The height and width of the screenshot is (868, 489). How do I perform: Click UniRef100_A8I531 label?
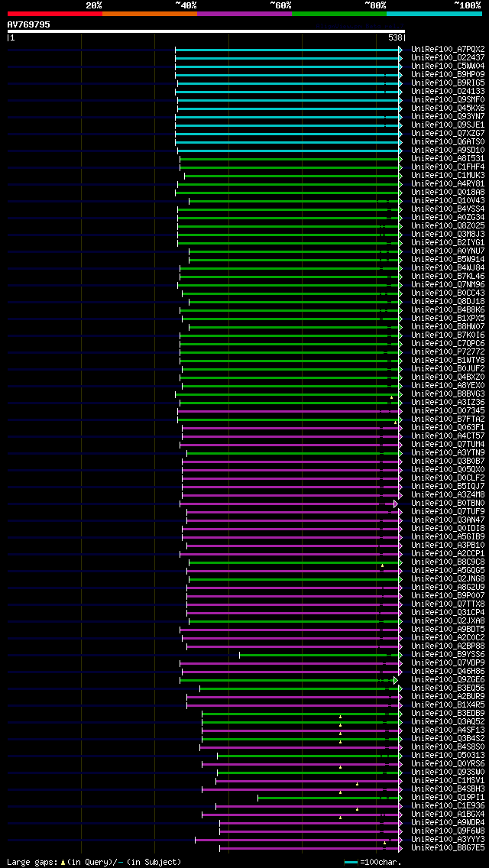click(x=448, y=159)
